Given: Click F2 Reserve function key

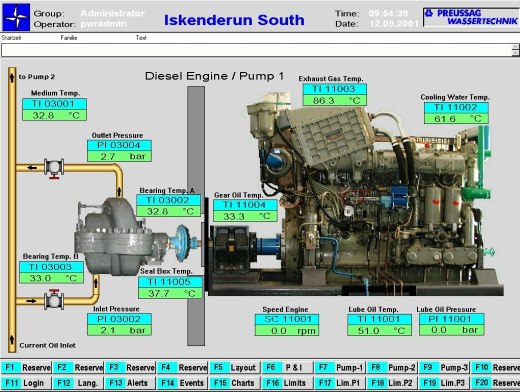Looking at the screenshot, I should (79, 367).
